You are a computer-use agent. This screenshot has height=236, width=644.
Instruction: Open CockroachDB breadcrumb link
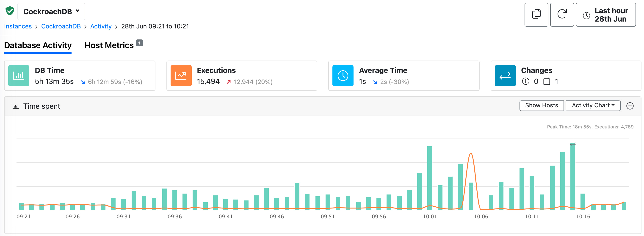click(61, 26)
